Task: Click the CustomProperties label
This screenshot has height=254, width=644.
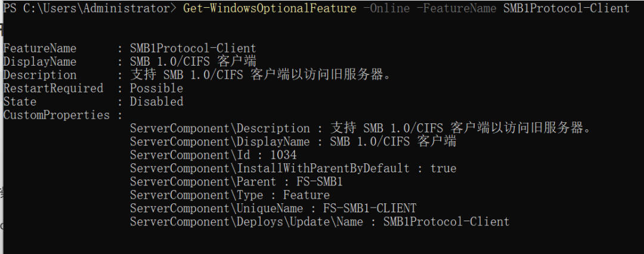Action: 57,115
